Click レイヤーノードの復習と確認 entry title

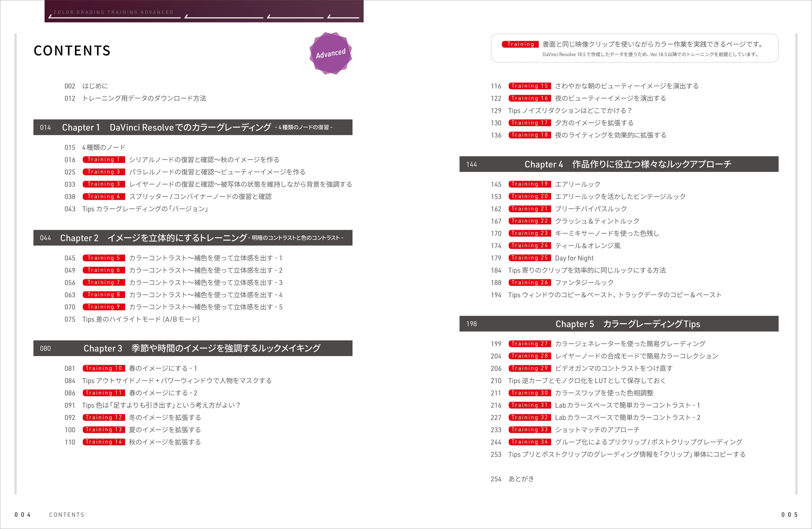point(241,184)
